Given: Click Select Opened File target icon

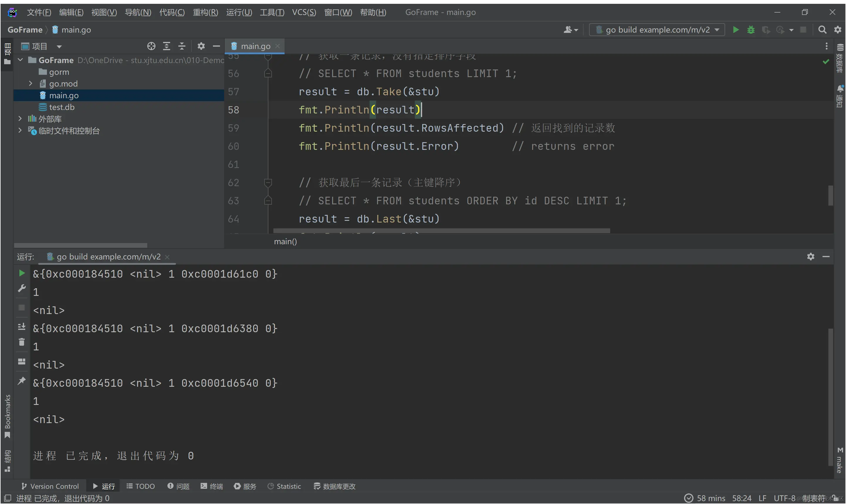Looking at the screenshot, I should 151,46.
